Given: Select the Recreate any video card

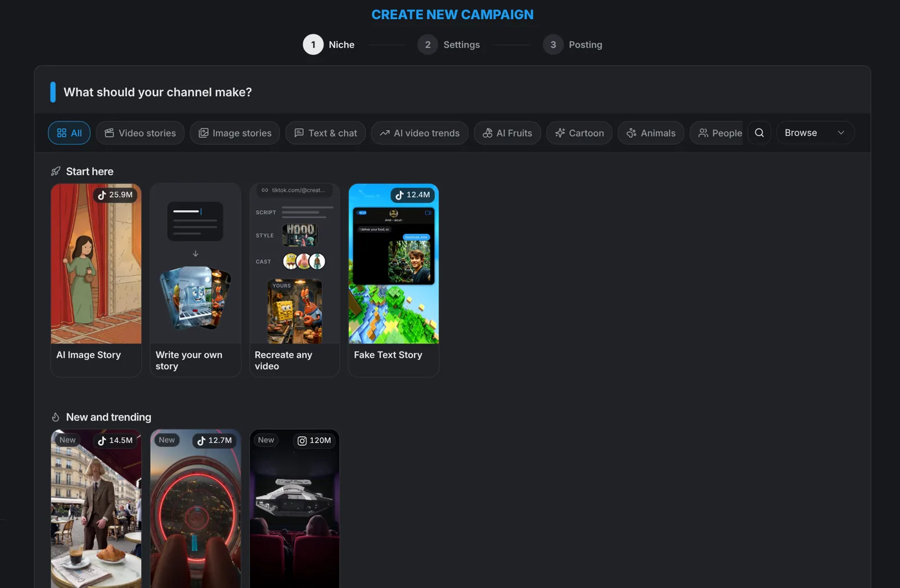Looking at the screenshot, I should 295,280.
